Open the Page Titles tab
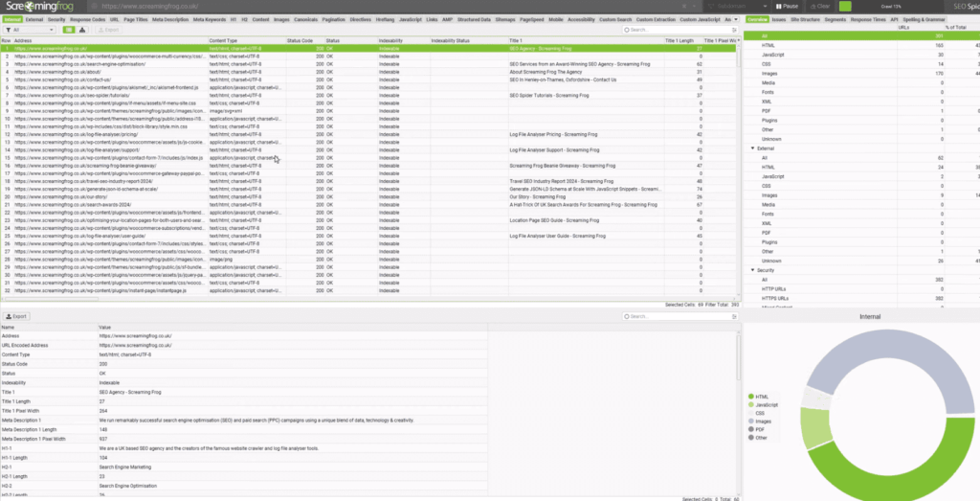This screenshot has width=980, height=501. [136, 19]
